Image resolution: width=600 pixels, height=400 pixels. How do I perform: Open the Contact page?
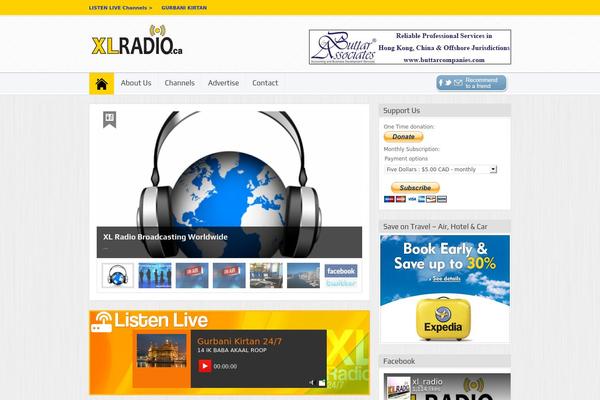tap(265, 83)
